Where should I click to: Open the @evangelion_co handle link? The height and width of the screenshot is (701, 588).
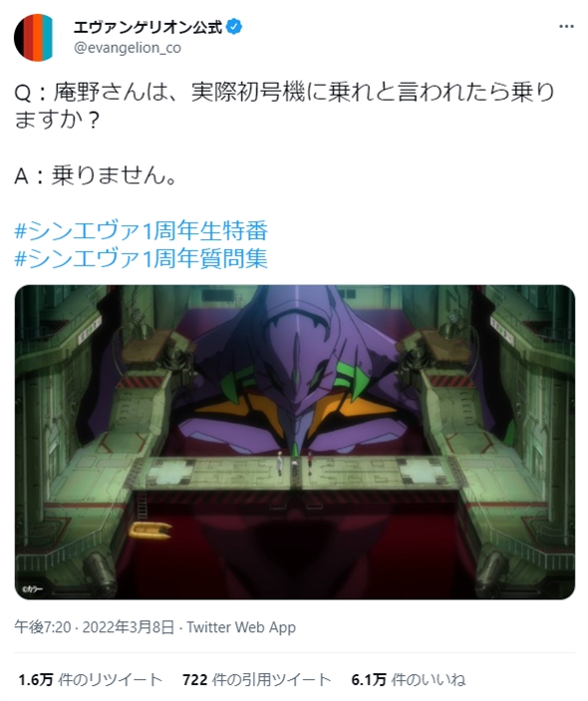128,48
